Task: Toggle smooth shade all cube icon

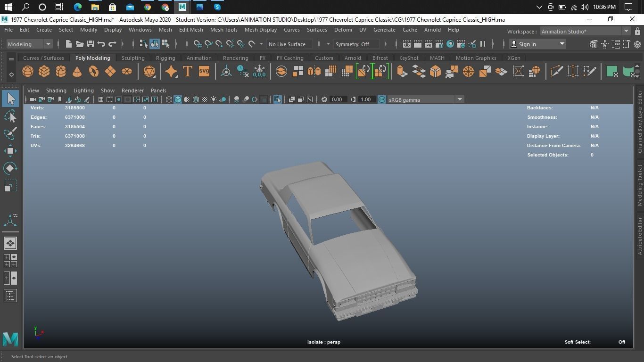Action: point(178,99)
